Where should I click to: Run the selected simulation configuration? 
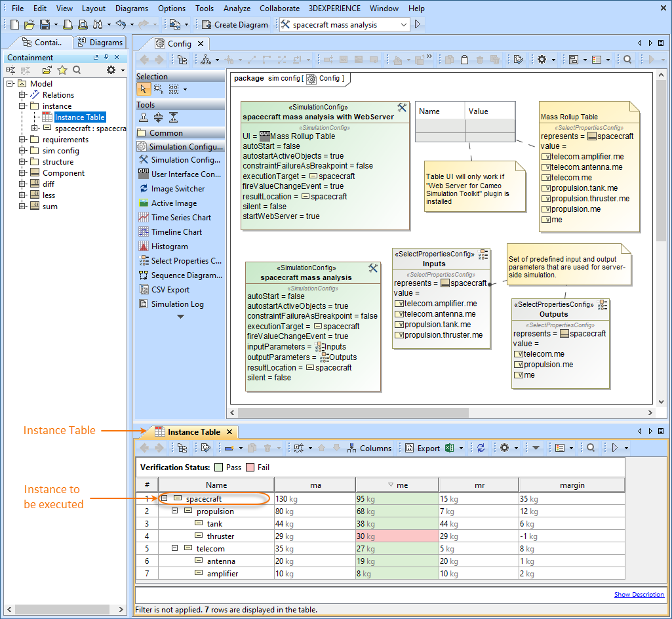pyautogui.click(x=418, y=24)
